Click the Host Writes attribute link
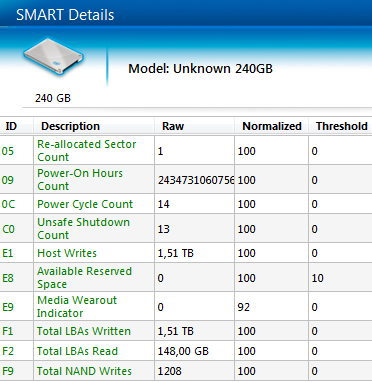 coord(67,253)
